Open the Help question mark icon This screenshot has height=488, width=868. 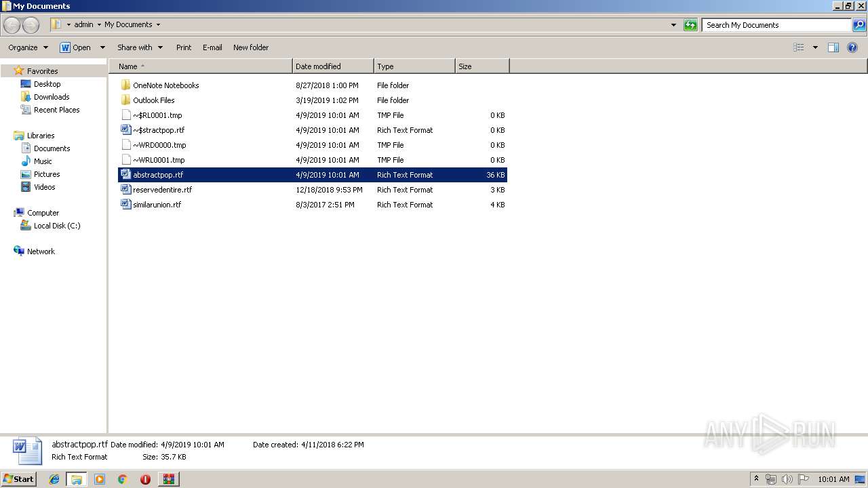[x=853, y=47]
